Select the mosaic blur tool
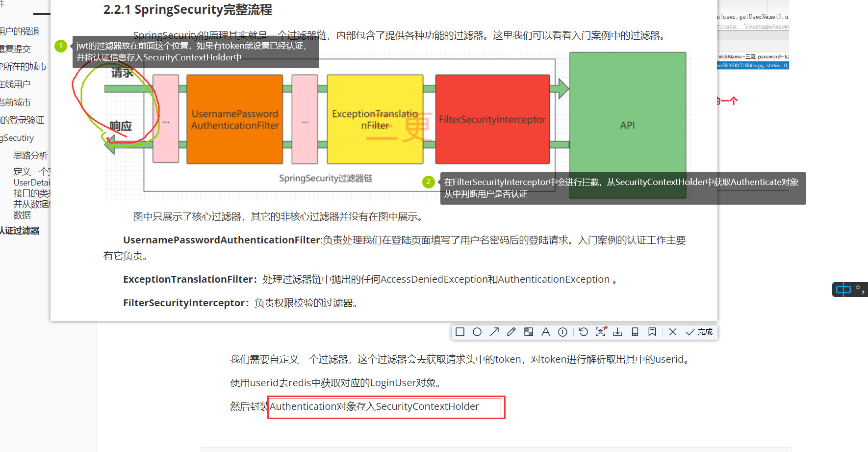The height and width of the screenshot is (452, 868). pos(529,332)
